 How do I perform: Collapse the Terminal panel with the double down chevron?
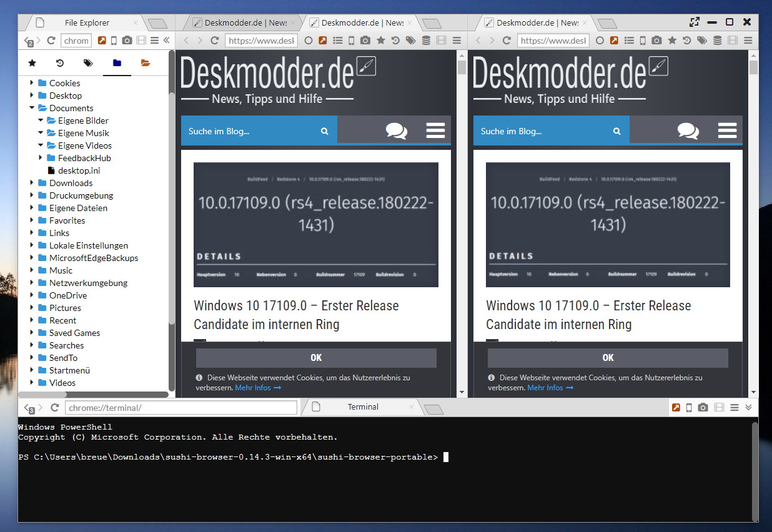748,408
